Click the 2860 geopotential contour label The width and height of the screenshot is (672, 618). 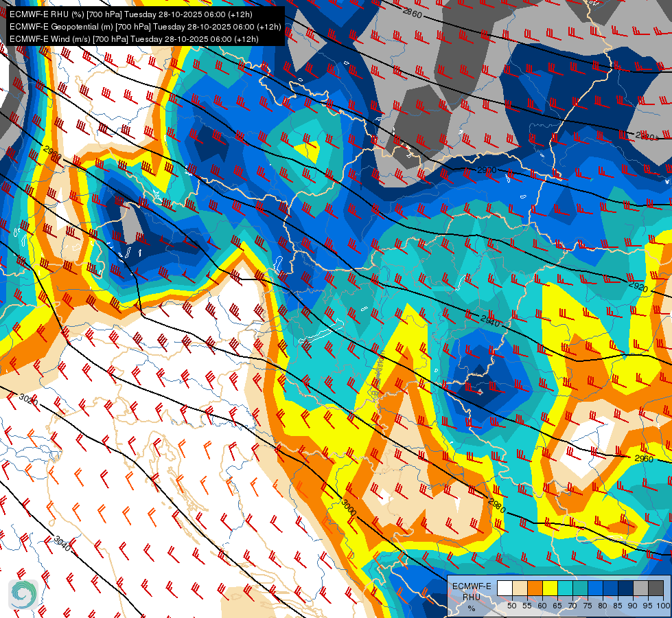[413, 14]
